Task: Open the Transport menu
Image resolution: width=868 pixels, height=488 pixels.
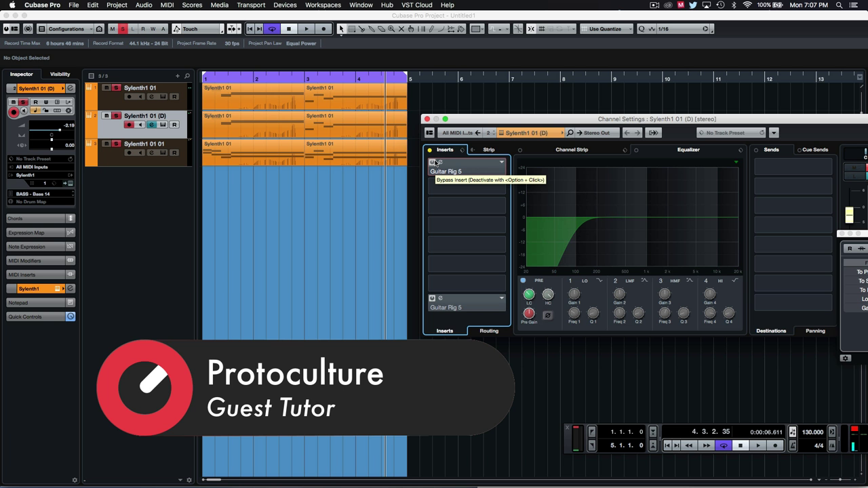Action: point(251,5)
